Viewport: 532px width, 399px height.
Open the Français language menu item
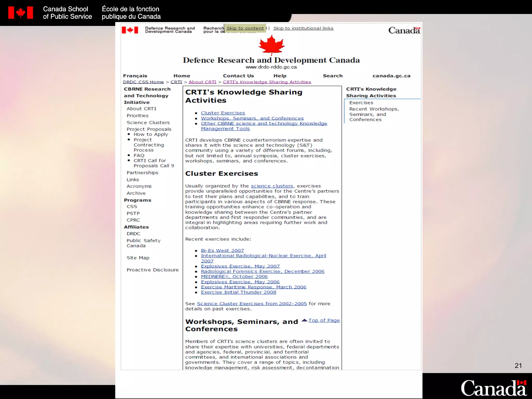click(x=135, y=76)
